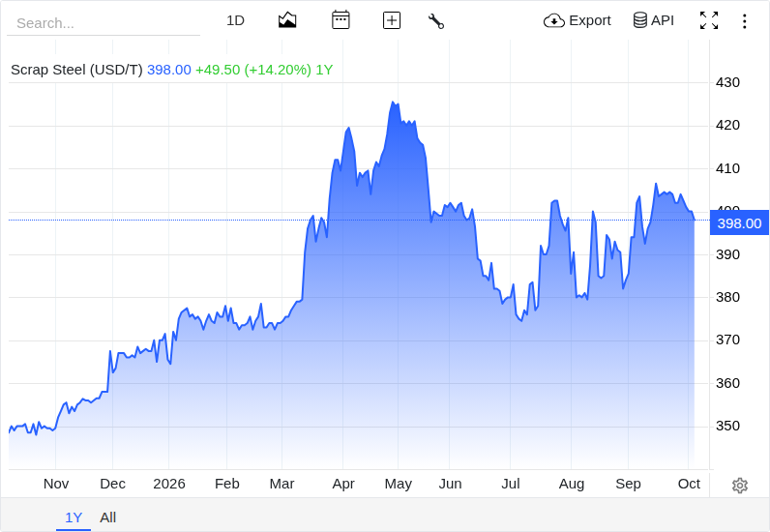The width and height of the screenshot is (770, 532).
Task: Click the Mar time axis label
Action: pos(281,484)
